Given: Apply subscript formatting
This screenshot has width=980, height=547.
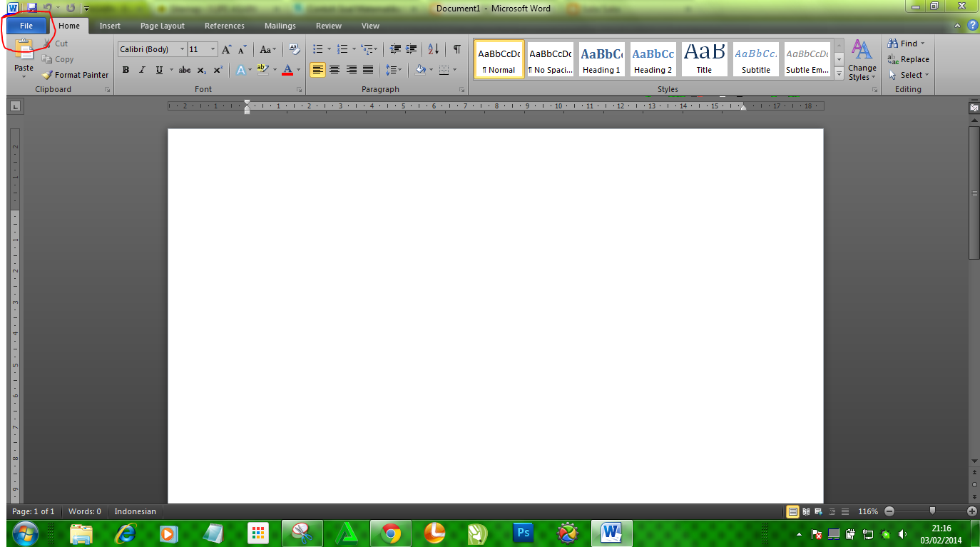Looking at the screenshot, I should tap(201, 70).
